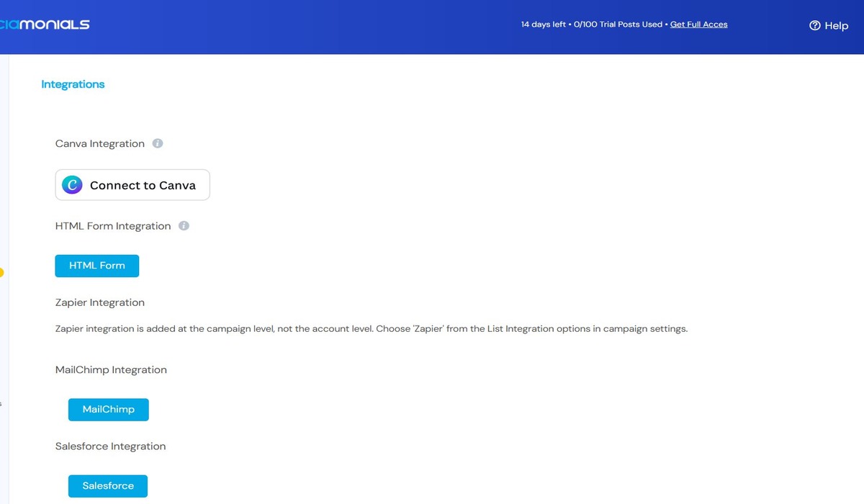Viewport: 864px width, 504px height.
Task: Click the Zapier Integration label
Action: 100,302
